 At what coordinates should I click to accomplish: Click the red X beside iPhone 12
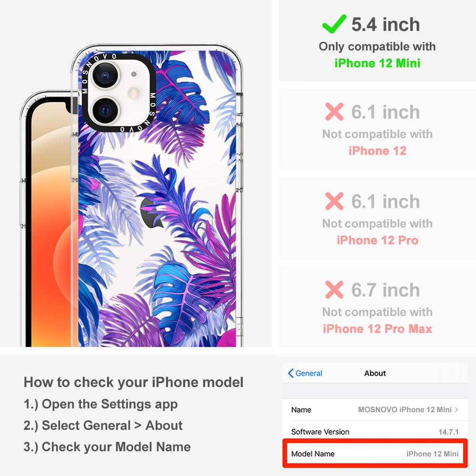tap(334, 111)
